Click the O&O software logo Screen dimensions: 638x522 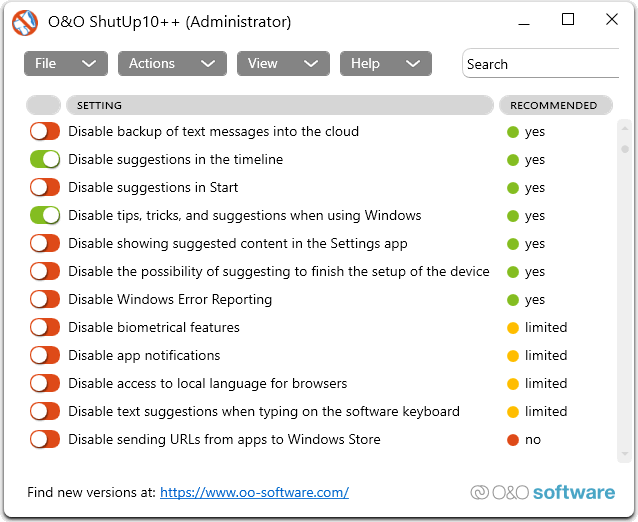click(x=543, y=492)
